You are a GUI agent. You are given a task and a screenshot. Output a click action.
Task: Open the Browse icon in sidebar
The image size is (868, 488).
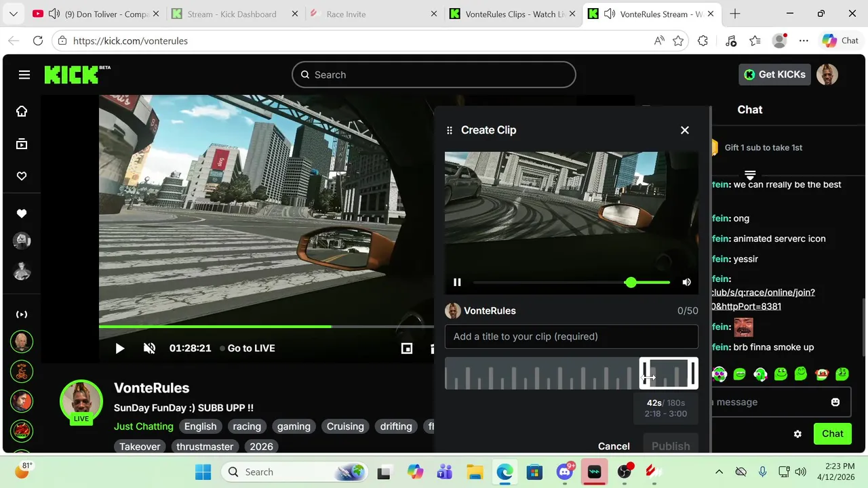point(22,144)
